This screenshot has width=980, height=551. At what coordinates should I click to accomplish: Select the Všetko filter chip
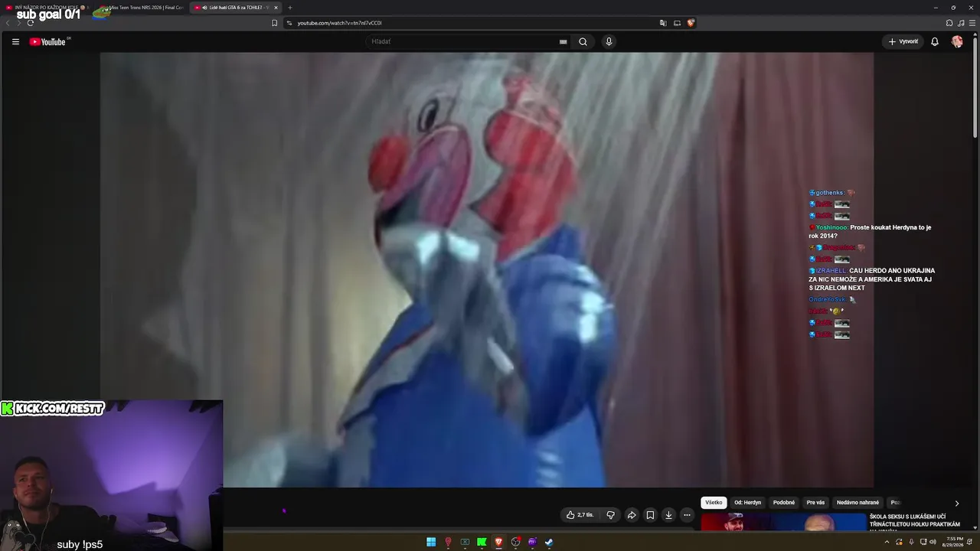tap(714, 503)
